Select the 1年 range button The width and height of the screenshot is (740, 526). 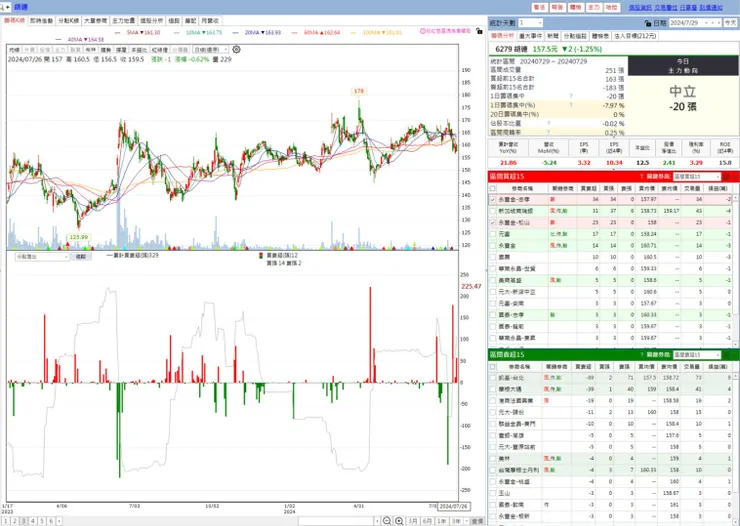[442, 521]
